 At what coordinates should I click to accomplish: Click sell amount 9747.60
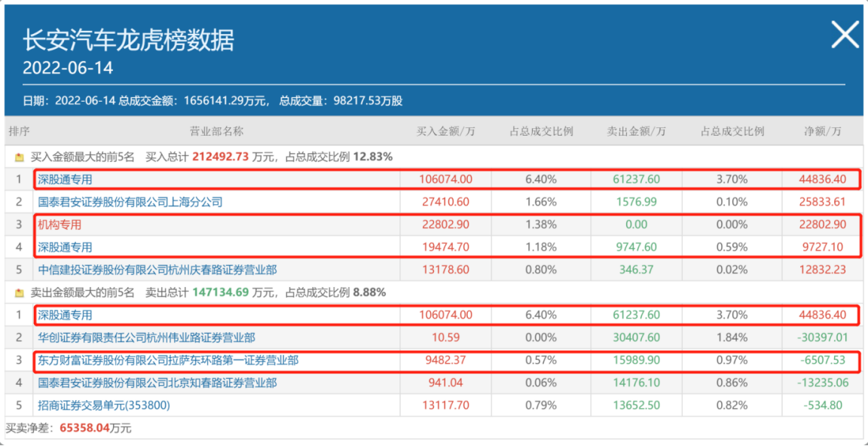tap(636, 247)
